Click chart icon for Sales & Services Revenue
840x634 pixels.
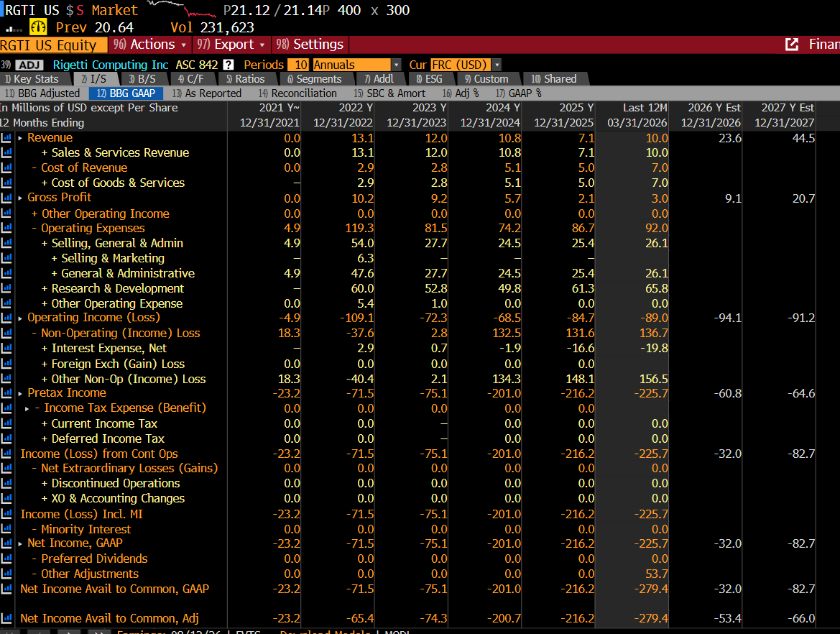(6, 152)
